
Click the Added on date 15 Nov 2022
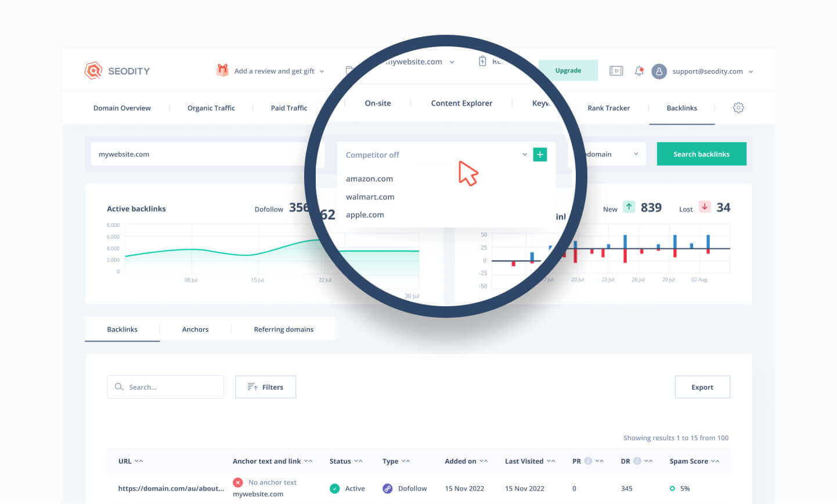point(464,488)
